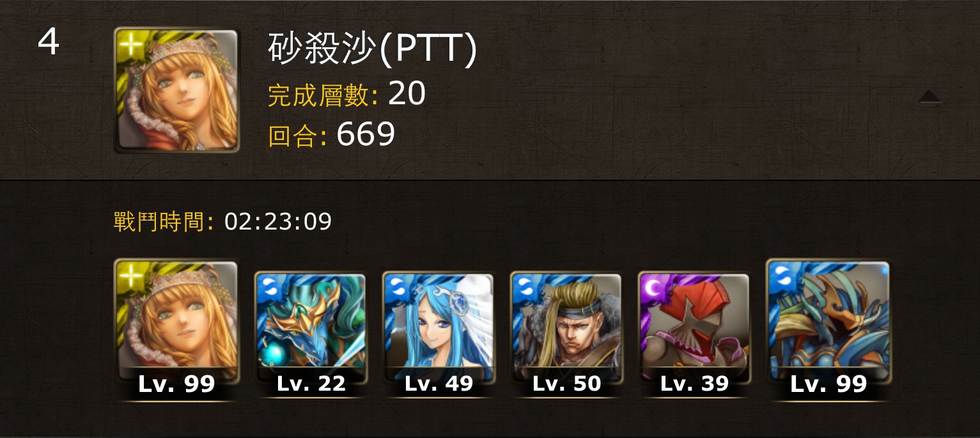
Task: Click the player name 砂殺沙(PTT)
Action: [373, 49]
